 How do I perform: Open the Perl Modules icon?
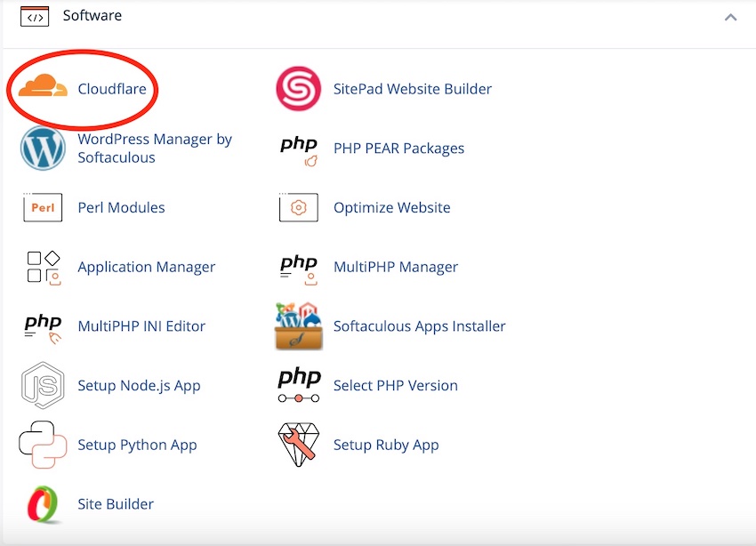coord(43,207)
